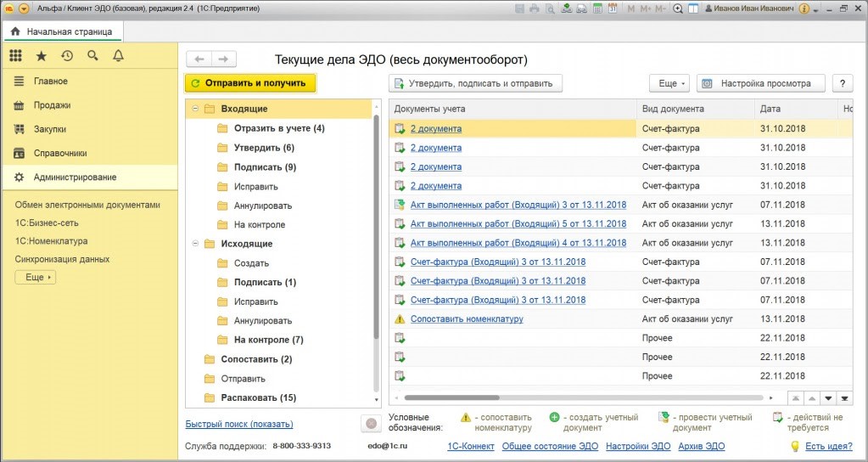
Task: Open the history clock icon
Action: pos(67,56)
